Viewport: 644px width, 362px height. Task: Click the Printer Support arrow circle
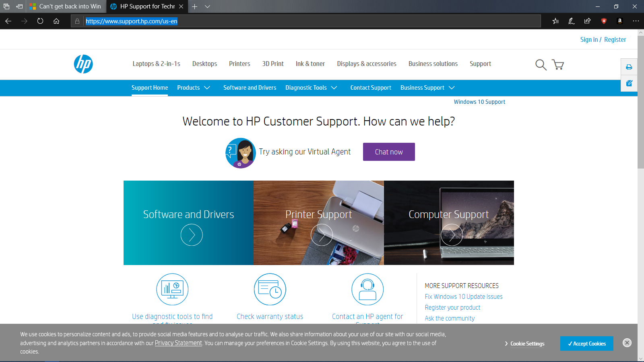click(x=322, y=235)
